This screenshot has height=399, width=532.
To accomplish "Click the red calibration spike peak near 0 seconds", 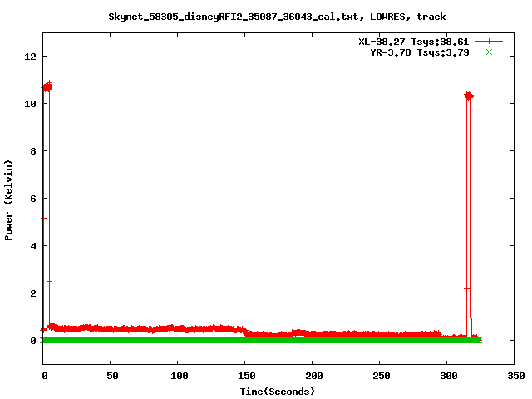I will 47,86.
